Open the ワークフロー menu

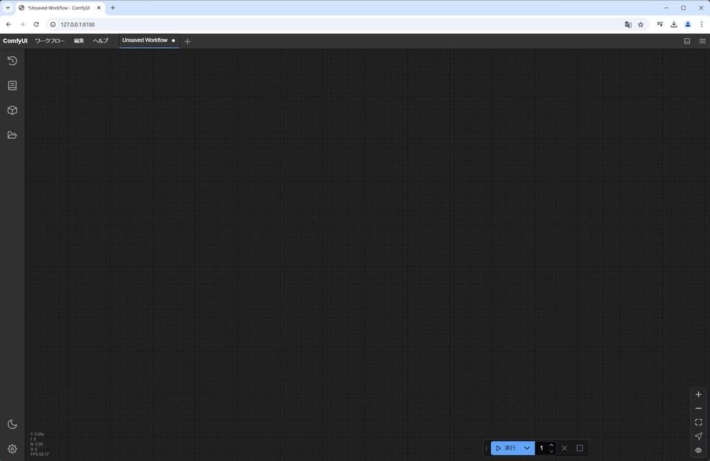[50, 41]
